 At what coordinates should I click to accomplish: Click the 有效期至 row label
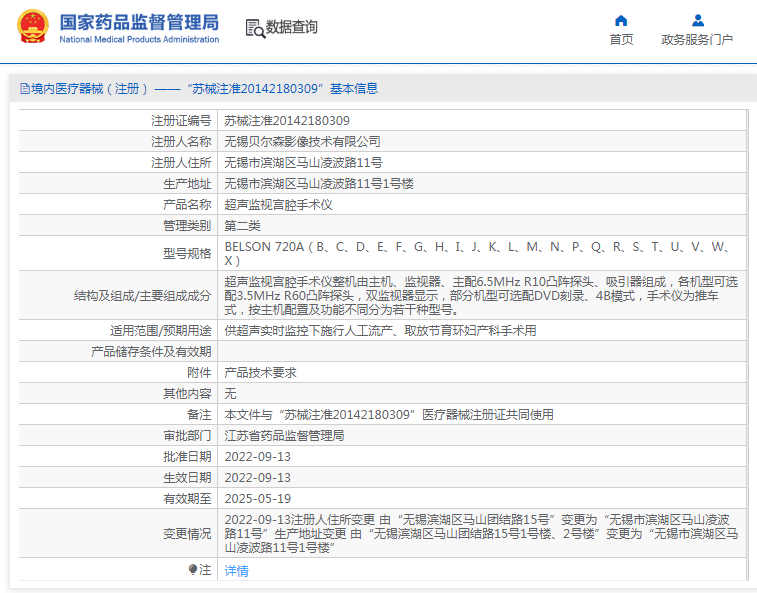tap(187, 499)
